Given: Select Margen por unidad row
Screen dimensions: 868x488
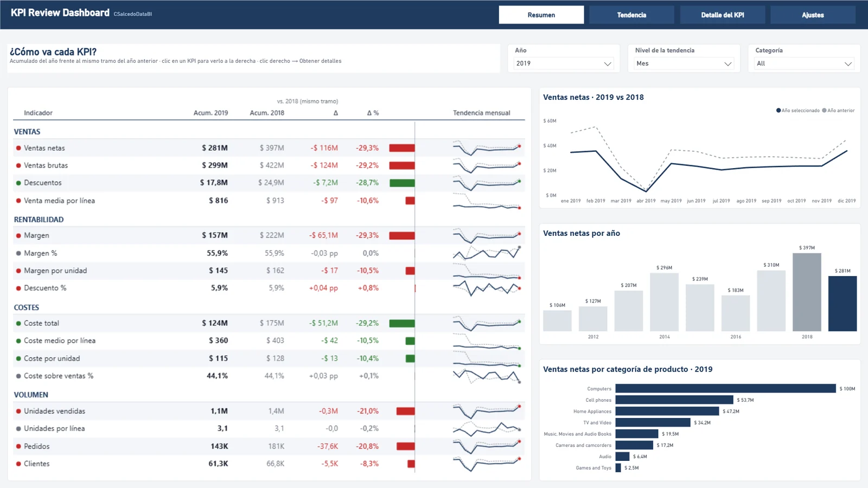Looking at the screenshot, I should 269,271.
